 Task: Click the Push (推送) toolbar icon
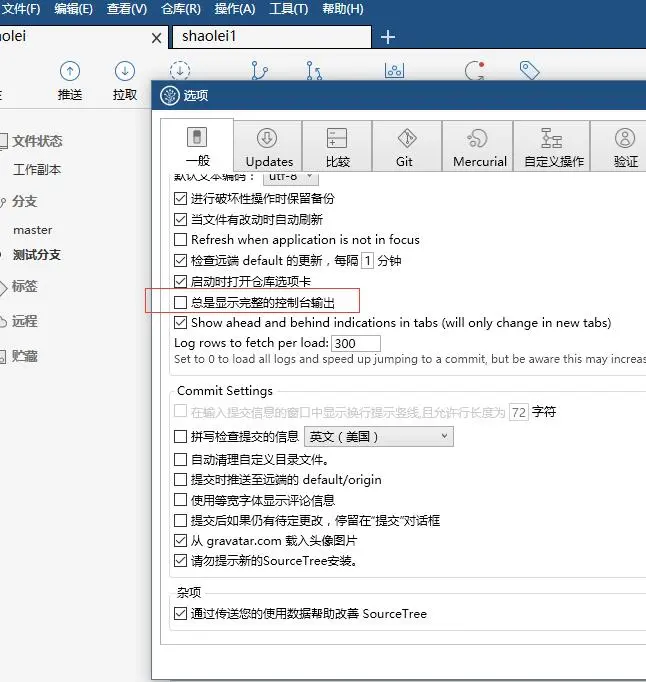coord(70,71)
